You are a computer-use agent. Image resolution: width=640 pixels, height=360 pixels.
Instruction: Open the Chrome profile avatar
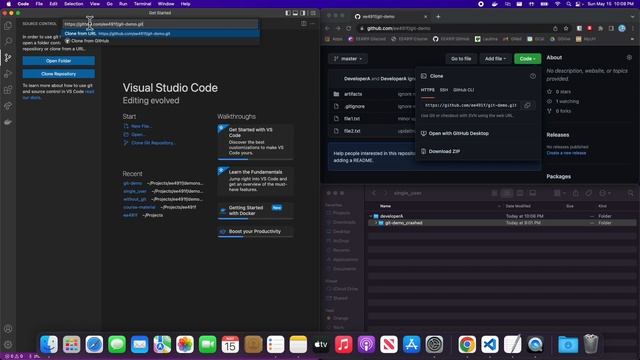pyautogui.click(x=622, y=28)
